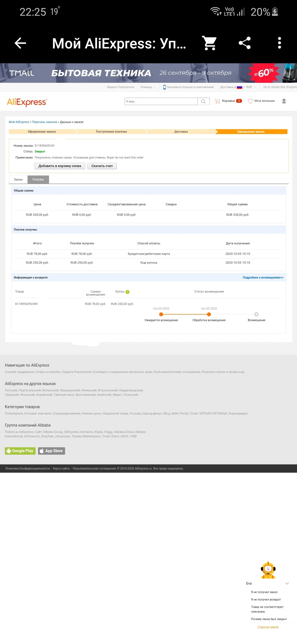
Task: Tap the back arrow in the app bar
Action: (20, 43)
